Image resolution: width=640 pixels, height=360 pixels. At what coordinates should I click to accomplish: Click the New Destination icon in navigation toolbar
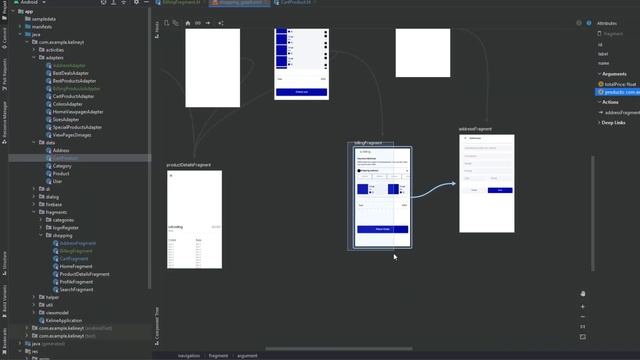point(167,23)
